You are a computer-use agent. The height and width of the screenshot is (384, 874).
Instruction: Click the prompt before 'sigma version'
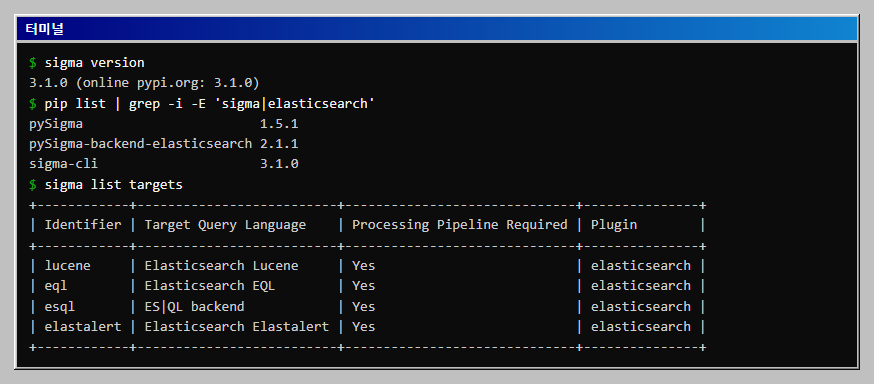[x=33, y=62]
